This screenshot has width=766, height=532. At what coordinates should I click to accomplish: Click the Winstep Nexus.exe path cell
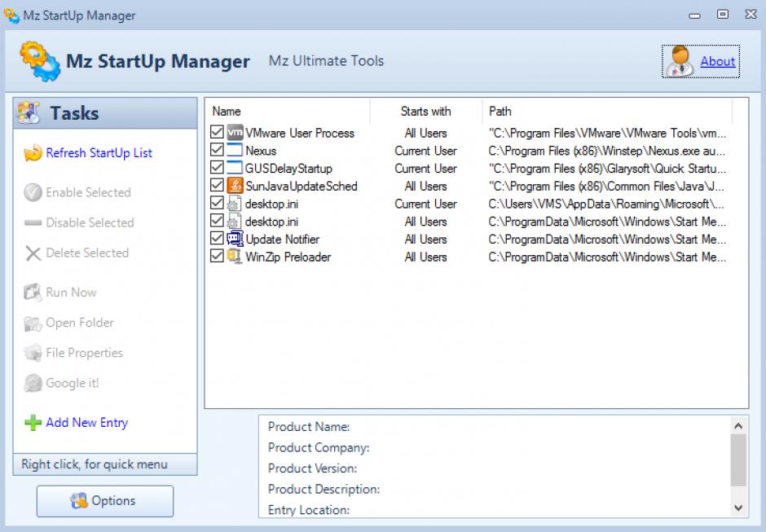point(607,151)
